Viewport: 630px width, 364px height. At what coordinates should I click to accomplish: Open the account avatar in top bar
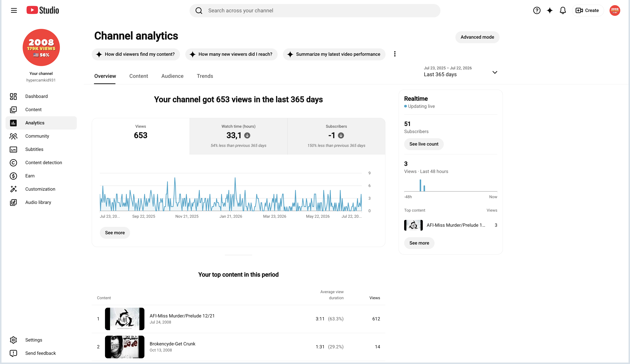(615, 10)
